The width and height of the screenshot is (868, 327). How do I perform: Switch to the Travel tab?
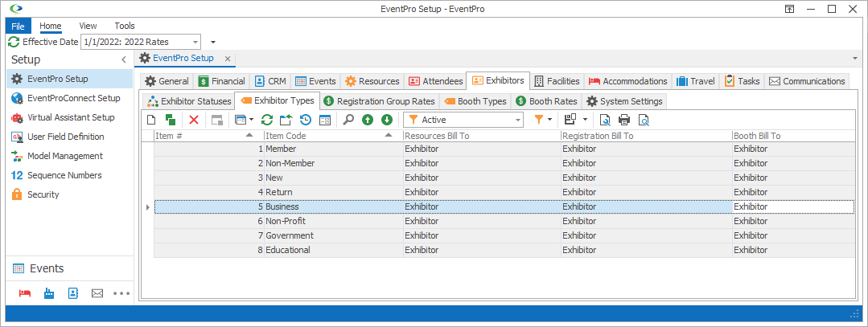point(696,81)
